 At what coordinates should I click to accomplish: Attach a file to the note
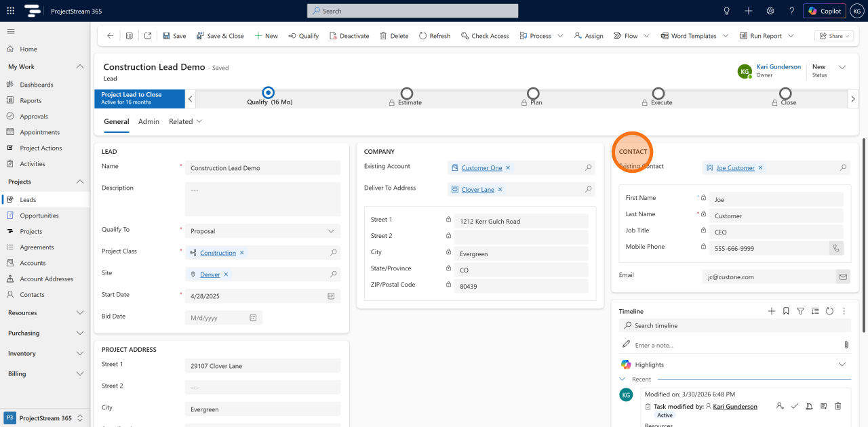click(x=846, y=345)
